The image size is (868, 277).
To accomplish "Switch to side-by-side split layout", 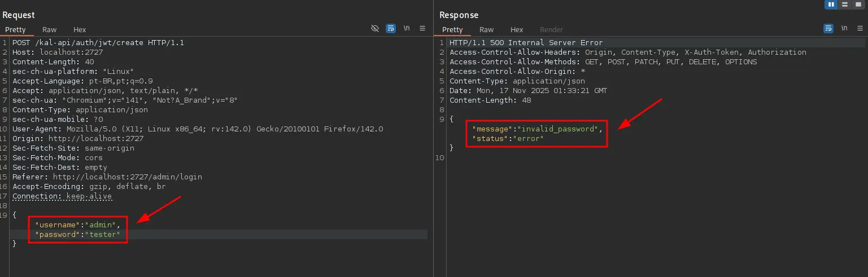I will point(831,5).
